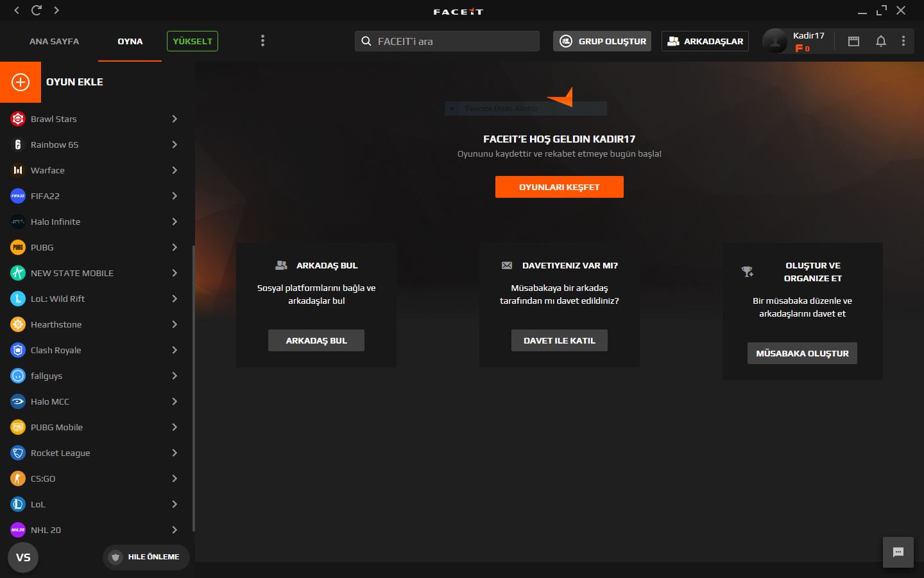The height and width of the screenshot is (578, 924).
Task: Click the GRUP OLUŞTUR button
Action: point(603,41)
